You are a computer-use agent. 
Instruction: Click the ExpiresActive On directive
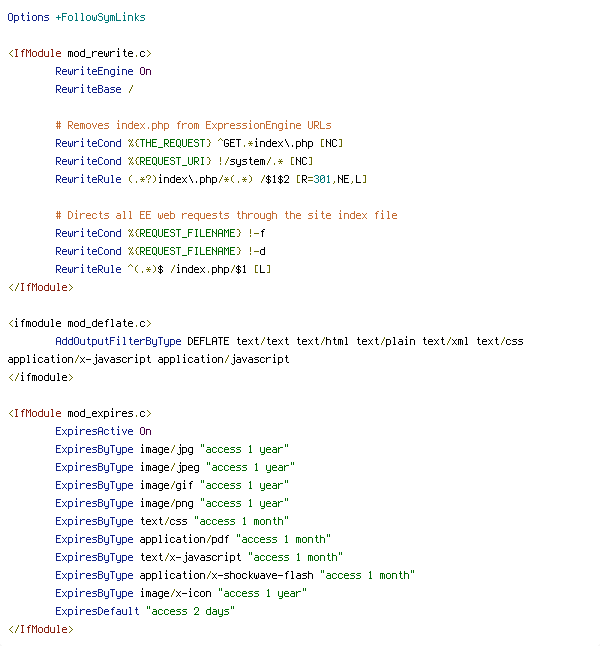pyautogui.click(x=103, y=431)
